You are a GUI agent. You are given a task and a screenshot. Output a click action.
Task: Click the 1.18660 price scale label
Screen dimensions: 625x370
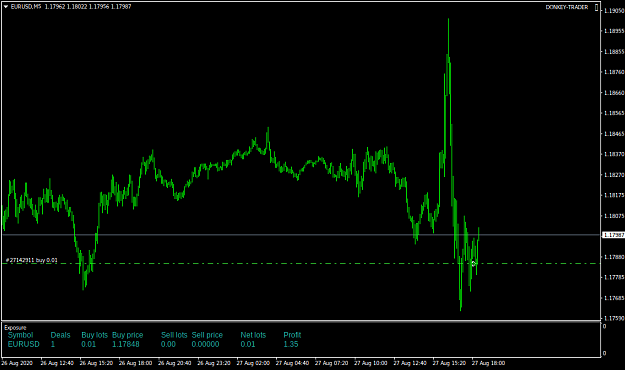click(614, 93)
